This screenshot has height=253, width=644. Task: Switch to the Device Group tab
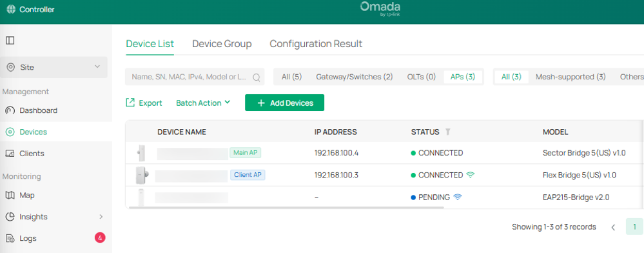pos(222,44)
